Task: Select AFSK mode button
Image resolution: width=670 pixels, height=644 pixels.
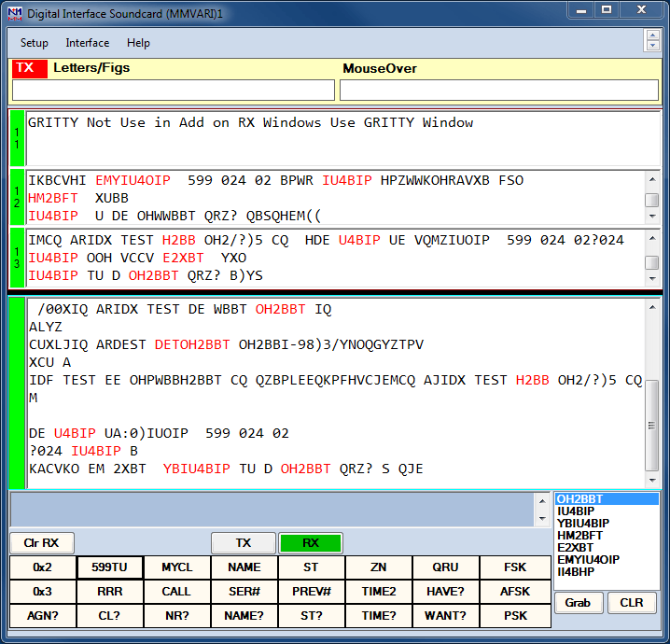Action: (x=515, y=592)
